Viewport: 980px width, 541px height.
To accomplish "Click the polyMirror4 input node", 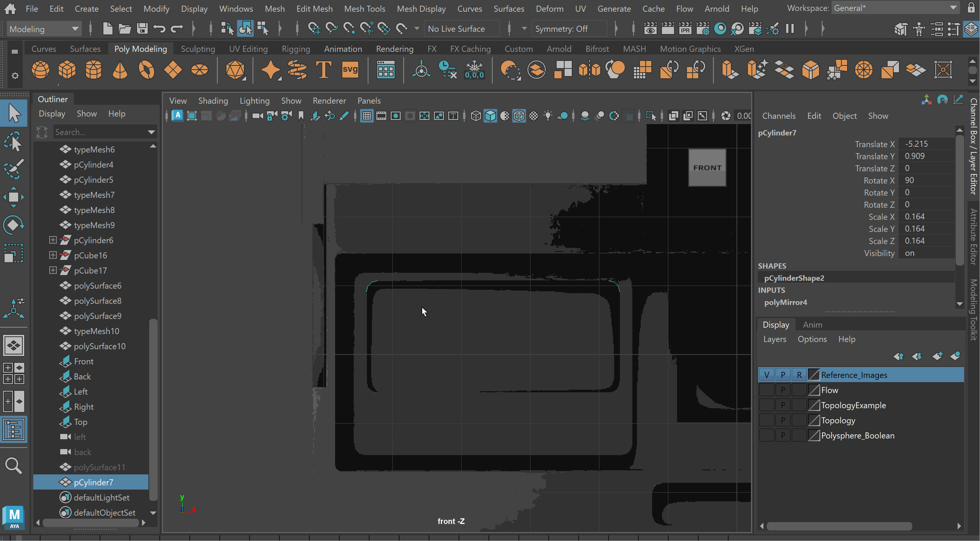I will (x=786, y=302).
